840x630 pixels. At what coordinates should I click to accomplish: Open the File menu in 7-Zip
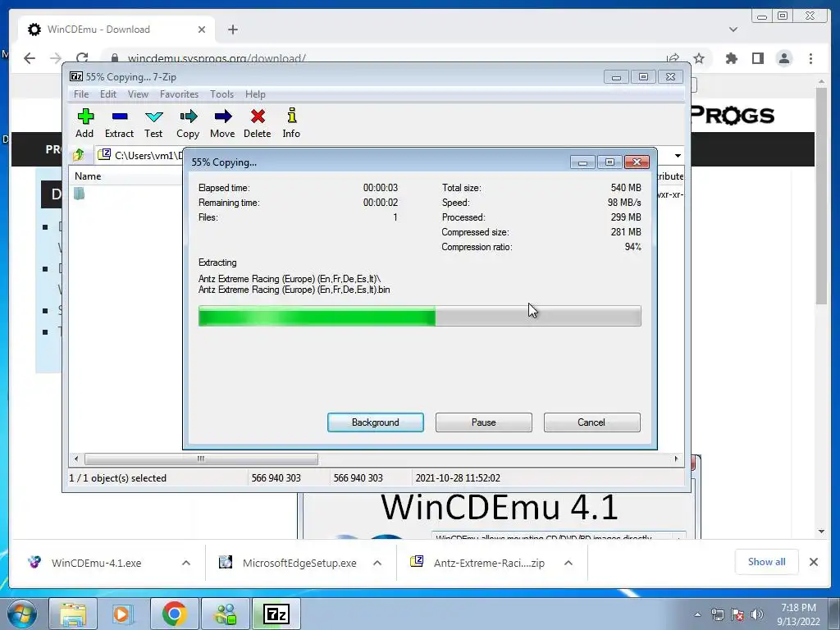coord(81,94)
